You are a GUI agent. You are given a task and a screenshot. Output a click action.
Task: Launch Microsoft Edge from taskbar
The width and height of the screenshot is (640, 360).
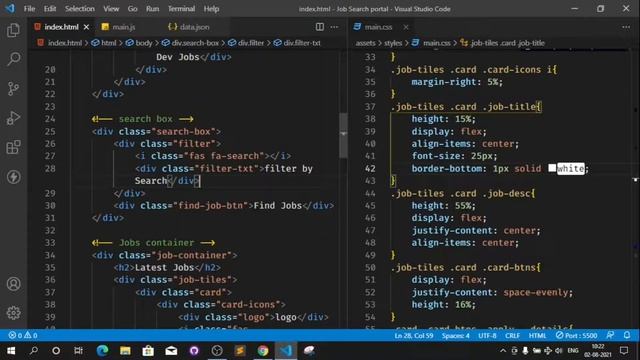click(x=102, y=351)
